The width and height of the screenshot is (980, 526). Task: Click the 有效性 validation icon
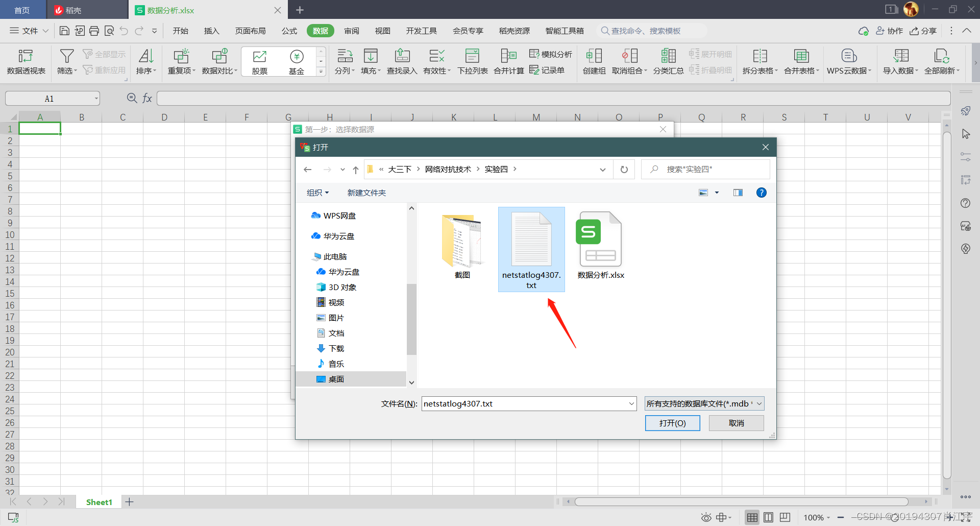(437, 56)
